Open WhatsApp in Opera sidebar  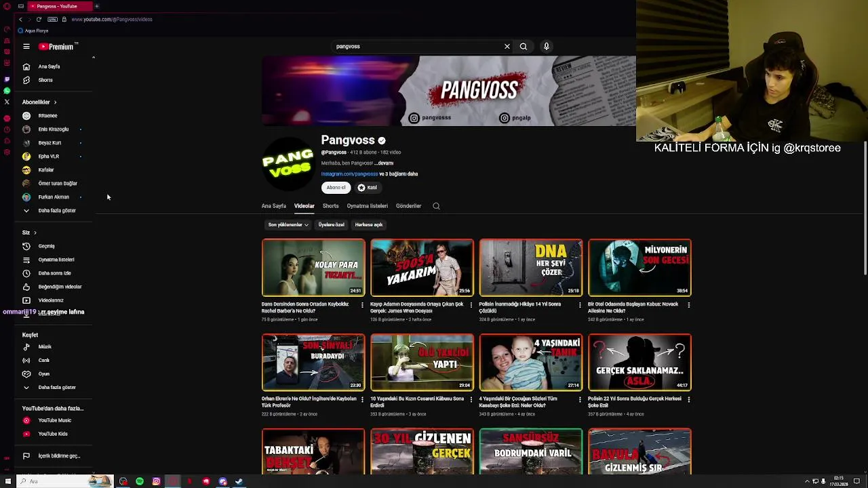pos(7,90)
